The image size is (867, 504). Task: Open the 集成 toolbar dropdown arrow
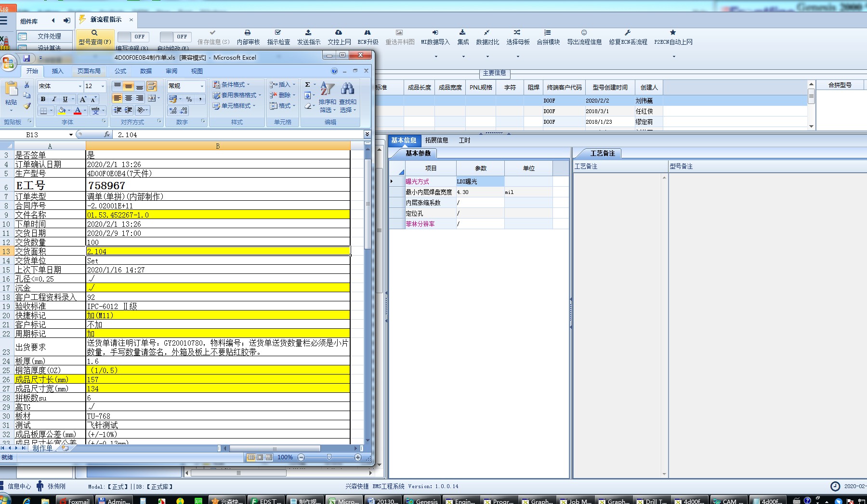[x=463, y=56]
